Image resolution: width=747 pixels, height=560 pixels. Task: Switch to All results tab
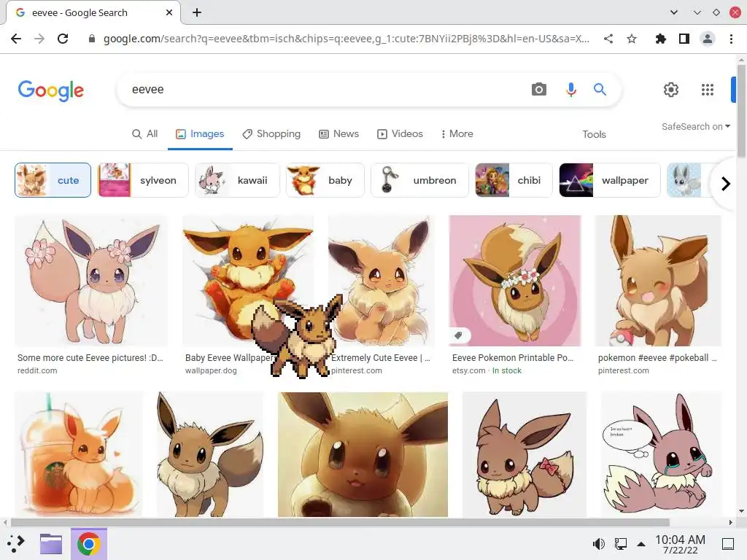(x=145, y=134)
